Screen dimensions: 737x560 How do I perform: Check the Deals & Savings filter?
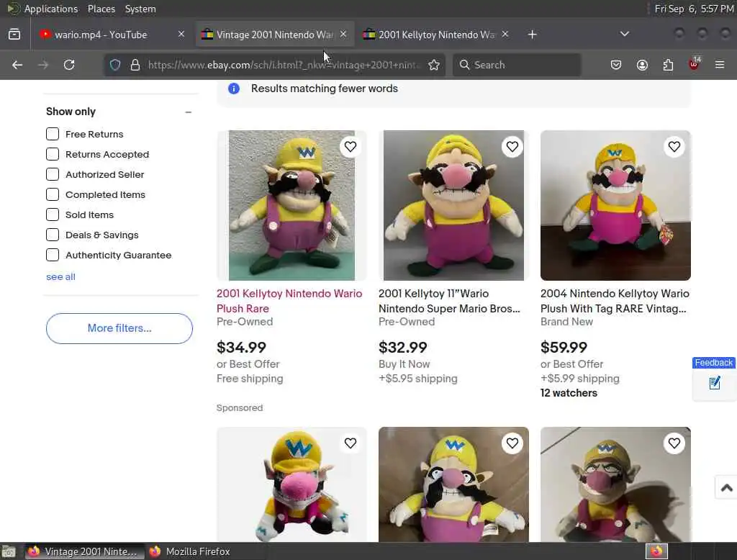pyautogui.click(x=53, y=235)
